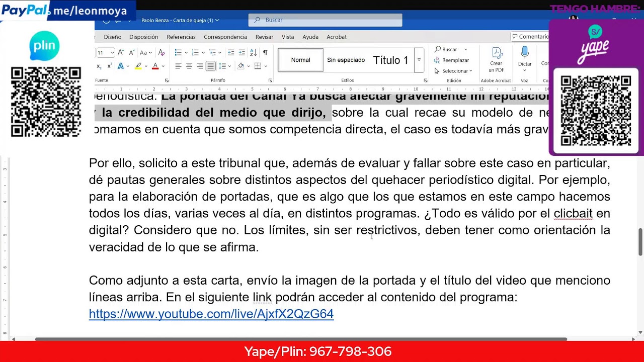Viewport: 644px width, 362px height.
Task: Apply superscript formatting
Action: pos(109,66)
